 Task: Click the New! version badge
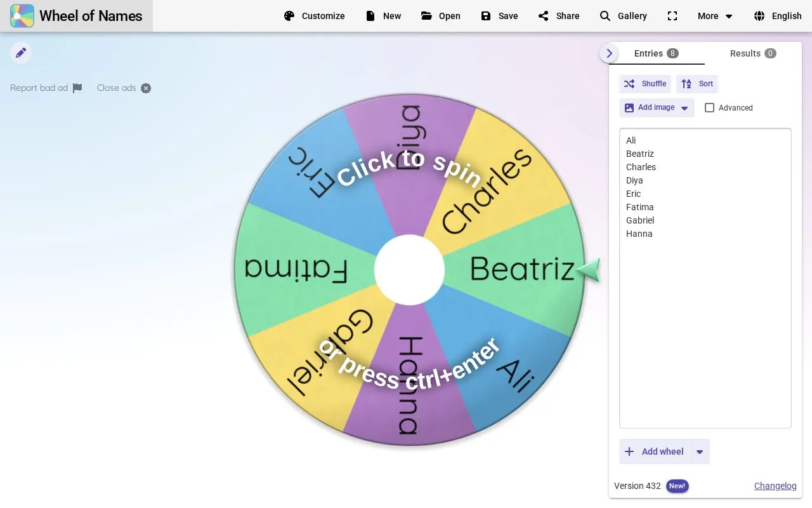pyautogui.click(x=677, y=486)
